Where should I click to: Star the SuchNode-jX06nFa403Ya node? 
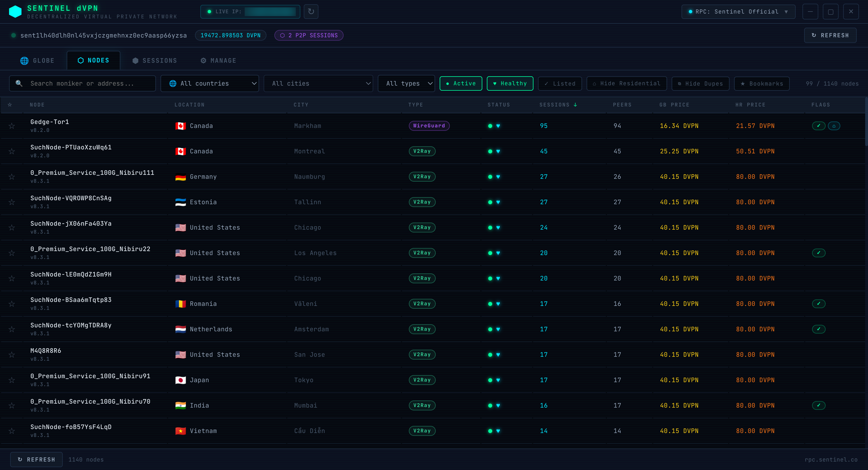[x=12, y=227]
